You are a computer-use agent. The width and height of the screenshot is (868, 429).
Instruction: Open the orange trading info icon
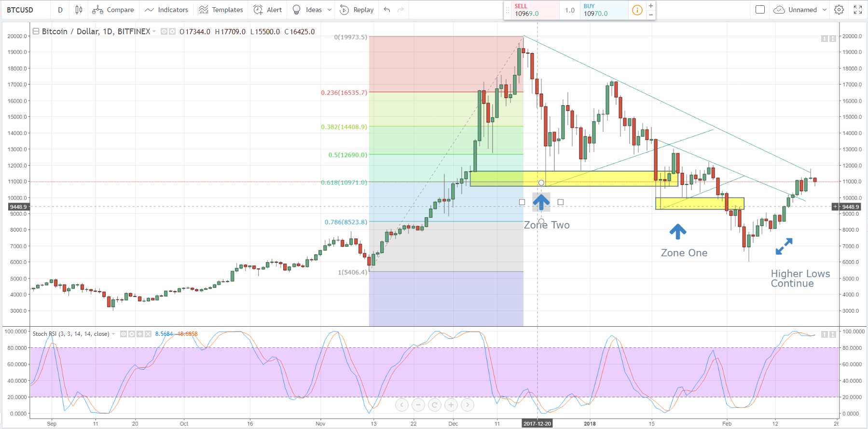(637, 10)
